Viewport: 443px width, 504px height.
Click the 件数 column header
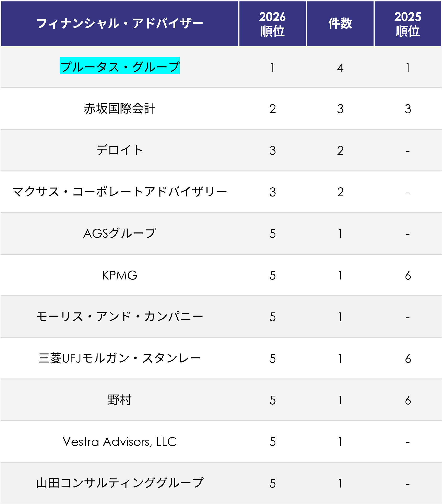coord(340,24)
